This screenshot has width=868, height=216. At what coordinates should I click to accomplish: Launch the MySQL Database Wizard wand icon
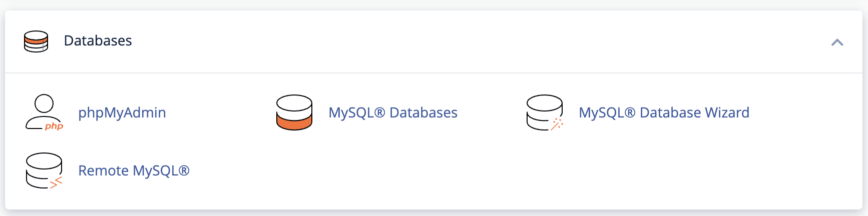(x=545, y=112)
